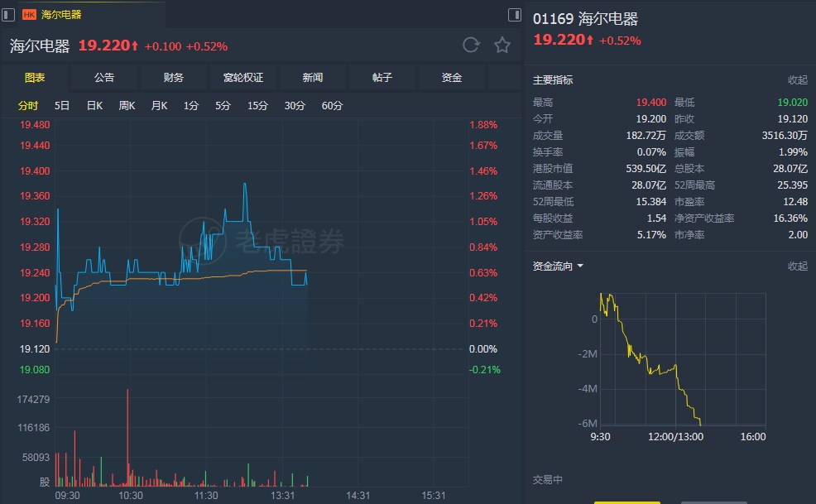816x504 pixels.
Task: Click the tallest red volume bar
Action: click(127, 439)
